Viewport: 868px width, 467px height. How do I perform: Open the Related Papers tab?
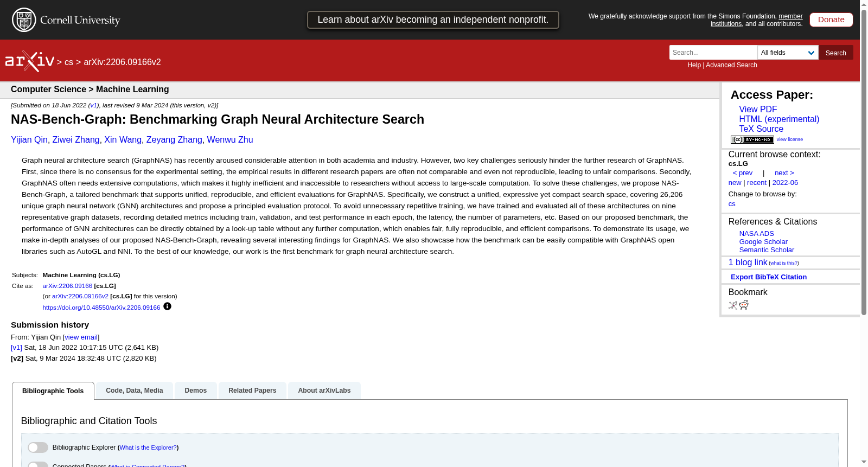click(252, 391)
